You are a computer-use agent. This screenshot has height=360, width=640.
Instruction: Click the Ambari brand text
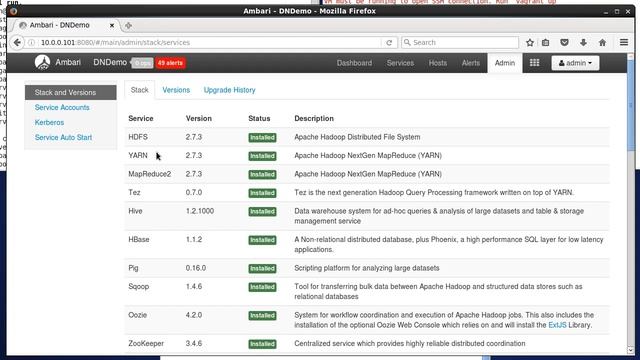coord(68,62)
